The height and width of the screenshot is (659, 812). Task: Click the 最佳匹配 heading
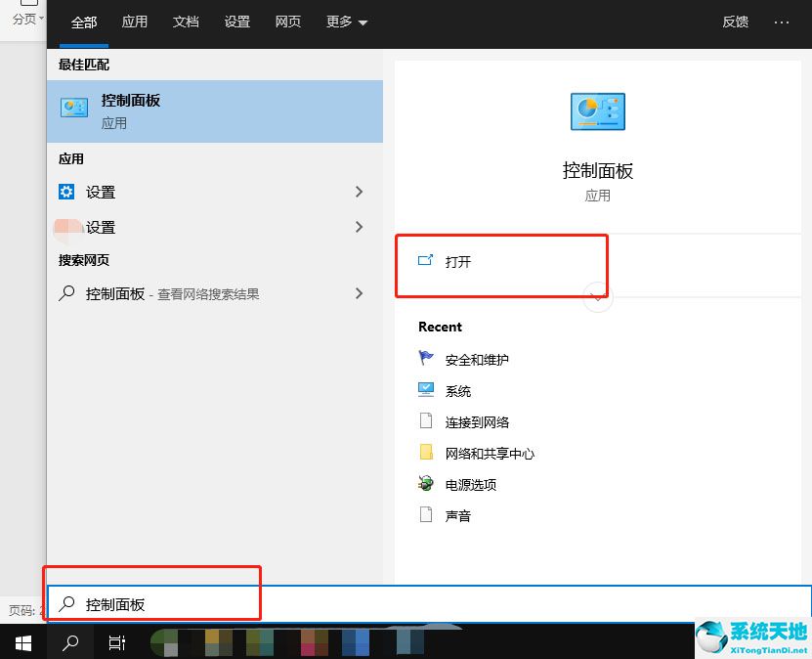(x=84, y=65)
